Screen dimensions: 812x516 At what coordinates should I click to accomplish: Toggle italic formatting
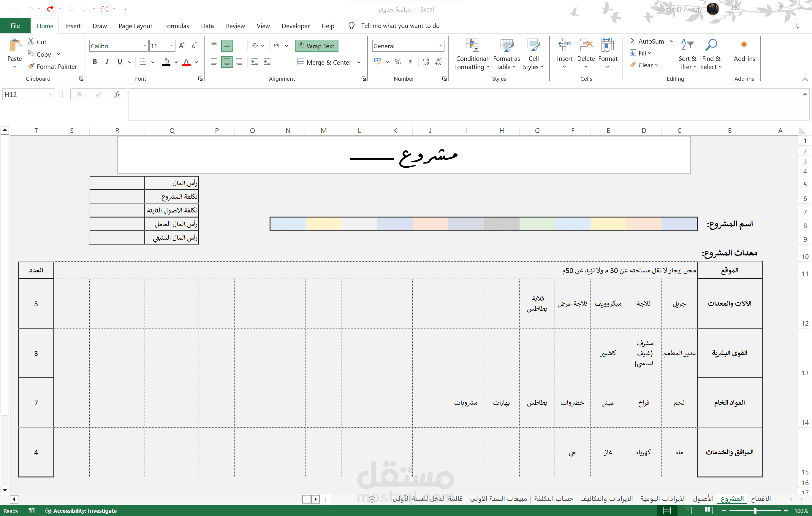[x=107, y=61]
